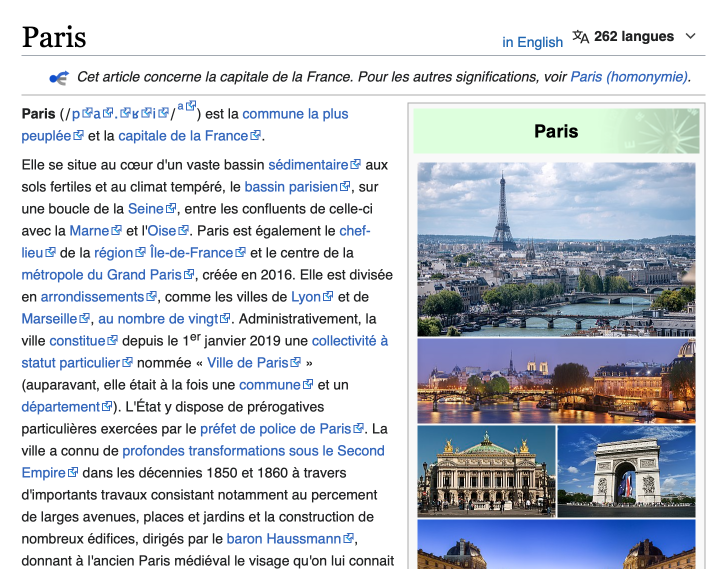Click the Opéra Garnier photo
722x569 pixels.
tap(486, 471)
